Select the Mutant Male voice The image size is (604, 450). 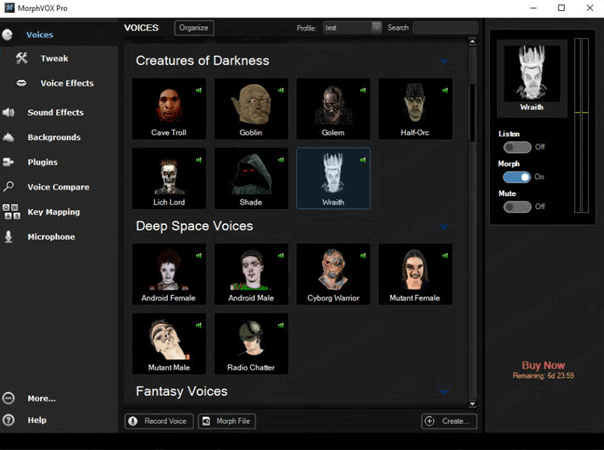[x=169, y=343]
